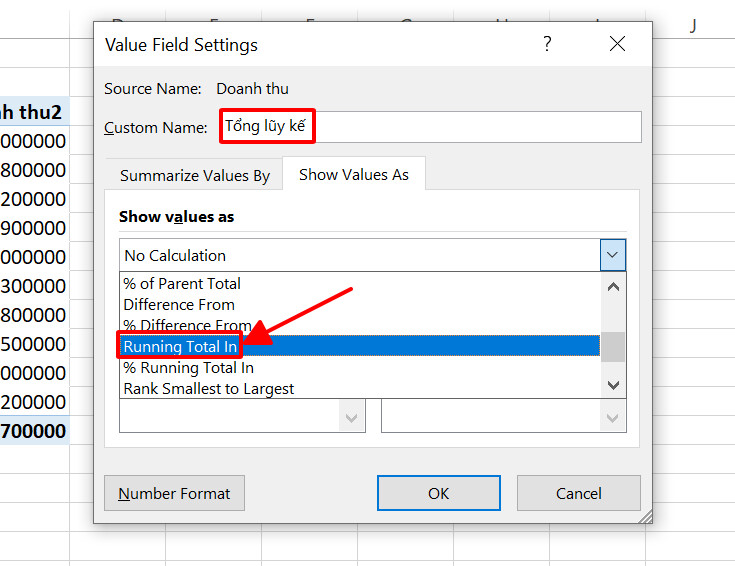Click list scrollbar up arrow

coord(613,287)
